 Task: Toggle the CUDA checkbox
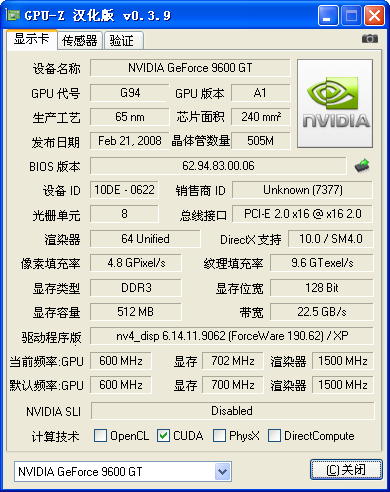pyautogui.click(x=163, y=435)
